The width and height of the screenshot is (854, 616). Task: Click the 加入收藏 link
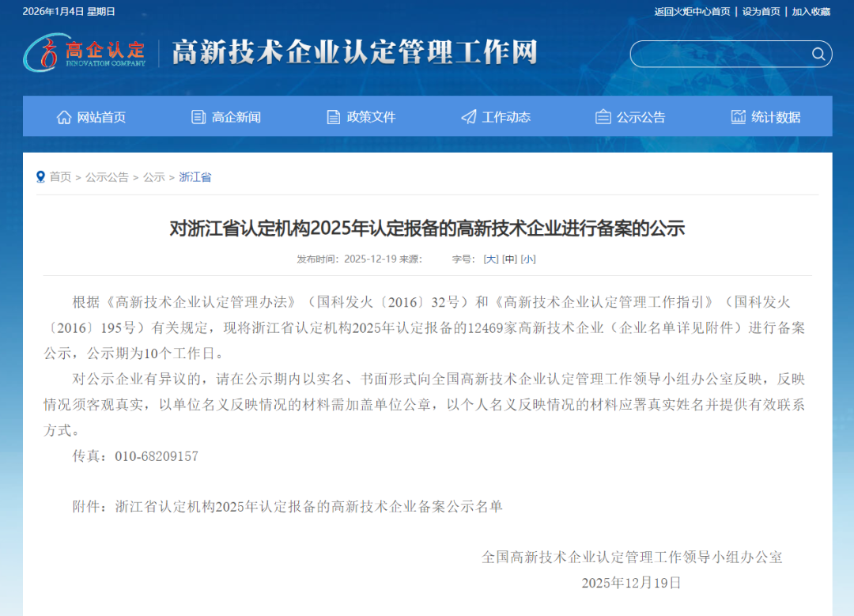811,11
